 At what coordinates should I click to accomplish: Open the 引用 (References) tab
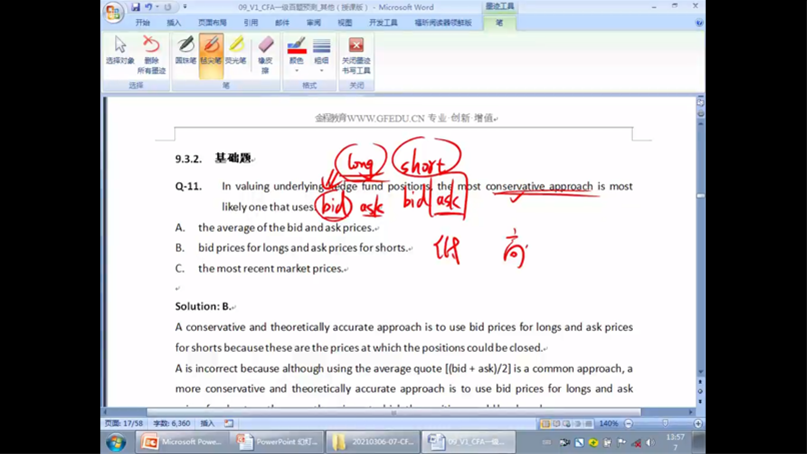tap(251, 23)
